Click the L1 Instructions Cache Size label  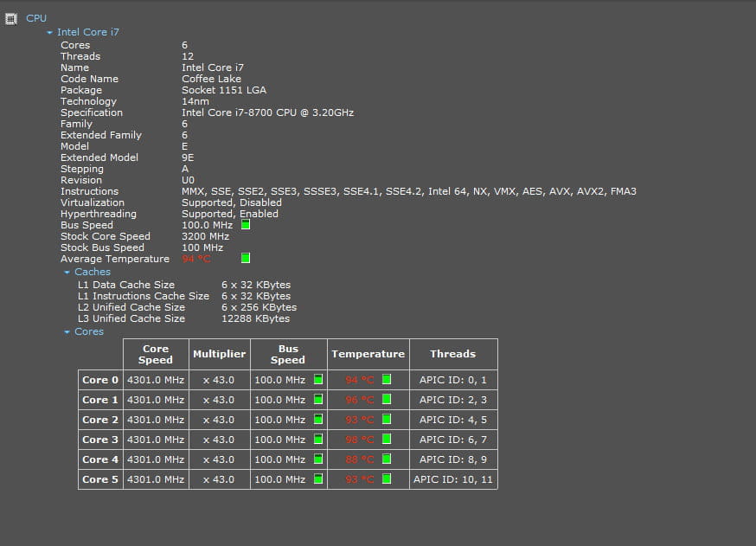coord(144,296)
